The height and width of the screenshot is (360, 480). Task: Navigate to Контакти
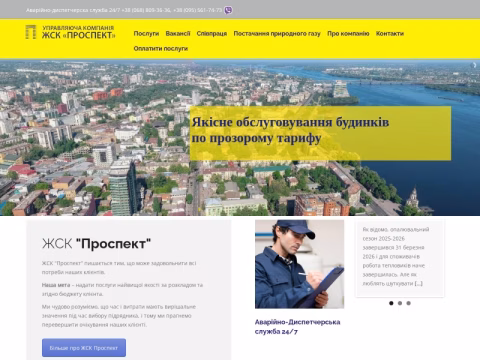pos(390,34)
